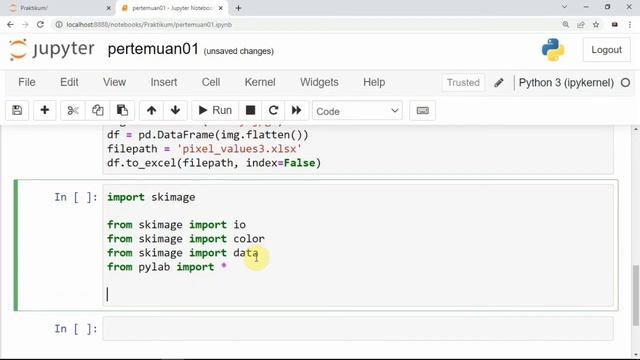This screenshot has width=640, height=360.
Task: Click the Python 3 (ipykernel) label
Action: pos(566,83)
